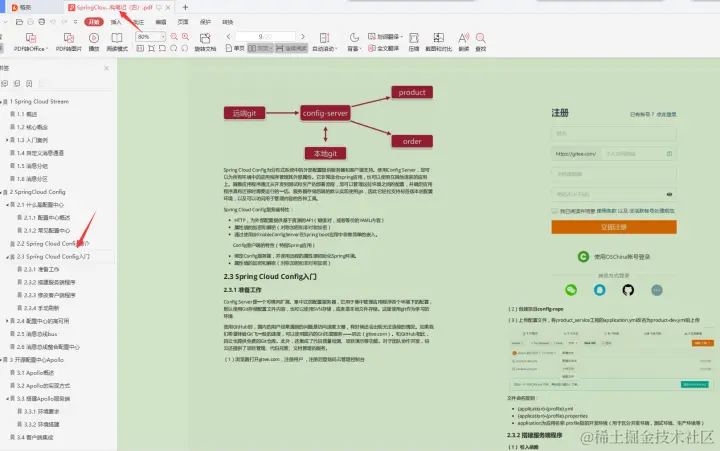Viewport: 720px width, 451px height.
Task: Click the zoom out magnifier icon
Action: click(x=174, y=36)
